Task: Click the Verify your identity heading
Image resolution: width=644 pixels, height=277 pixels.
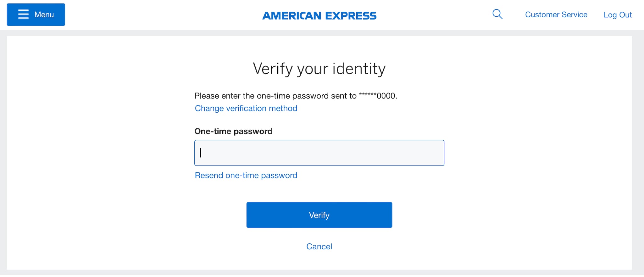Action: click(319, 68)
